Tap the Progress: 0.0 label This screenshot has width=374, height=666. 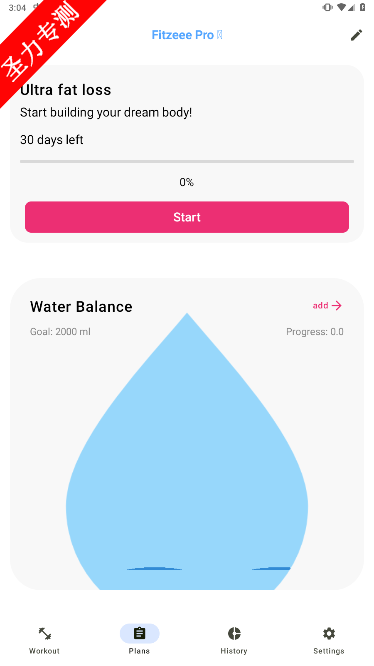point(315,332)
